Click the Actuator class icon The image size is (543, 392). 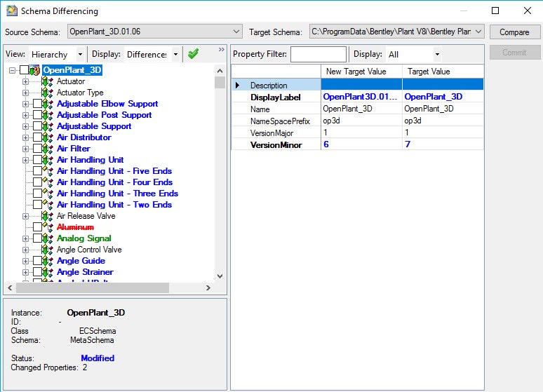click(47, 81)
